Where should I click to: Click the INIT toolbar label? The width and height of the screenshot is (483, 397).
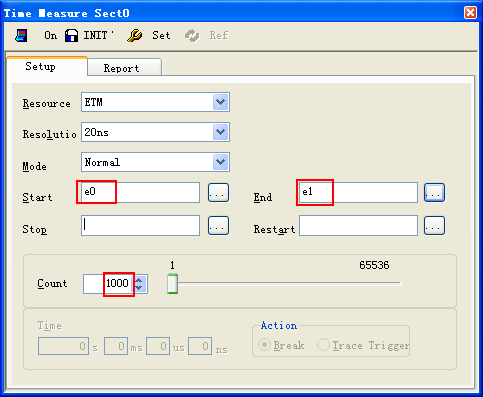click(x=96, y=35)
